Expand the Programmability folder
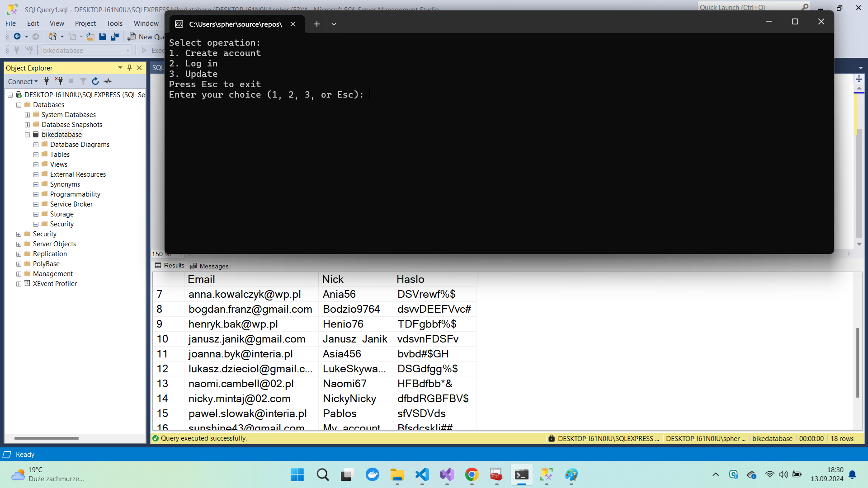 36,194
